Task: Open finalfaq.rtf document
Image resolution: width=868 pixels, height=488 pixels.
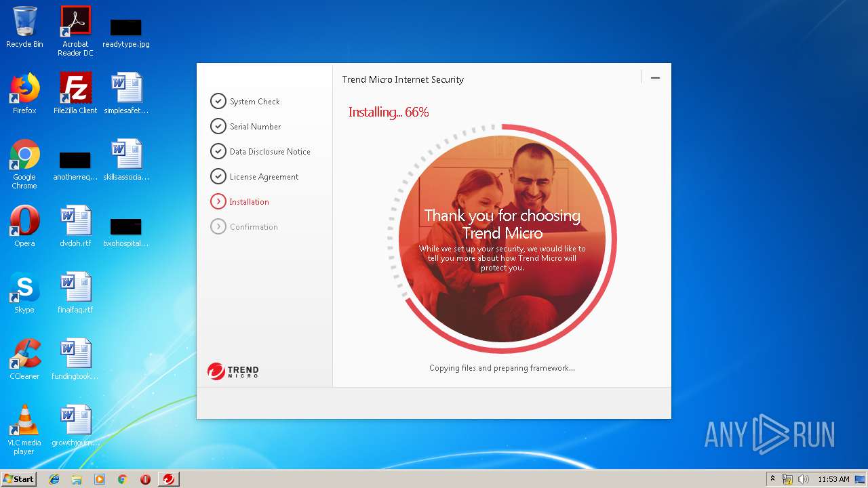Action: coord(75,293)
